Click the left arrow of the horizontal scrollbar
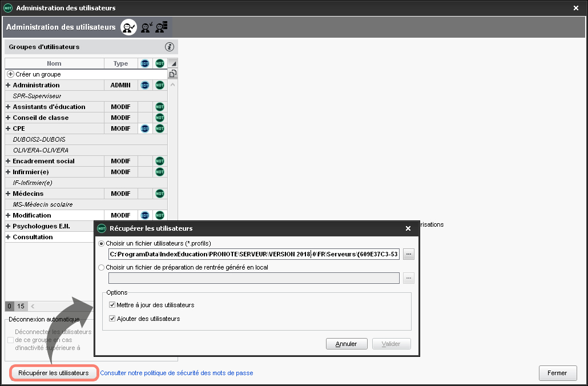The height and width of the screenshot is (386, 588). click(x=33, y=306)
